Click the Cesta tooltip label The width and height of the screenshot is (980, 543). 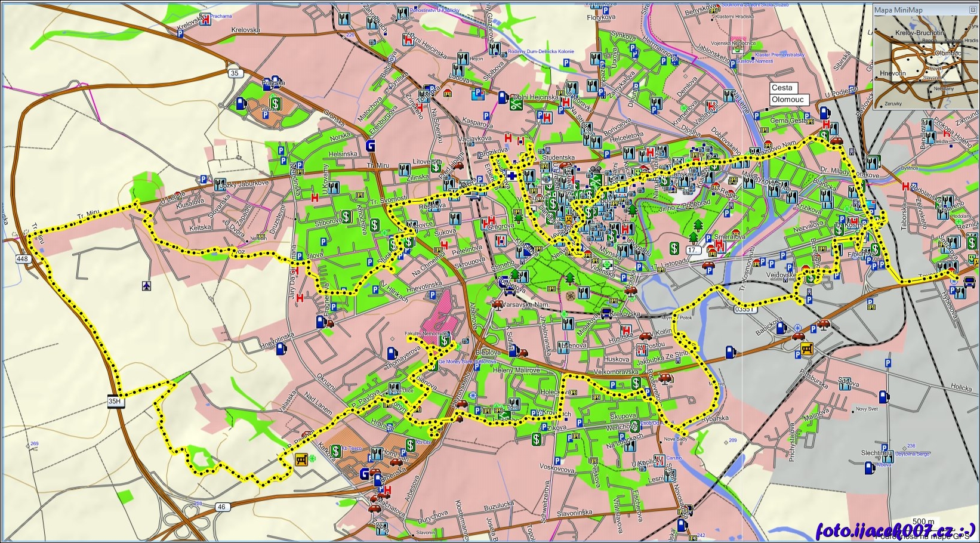pos(782,88)
